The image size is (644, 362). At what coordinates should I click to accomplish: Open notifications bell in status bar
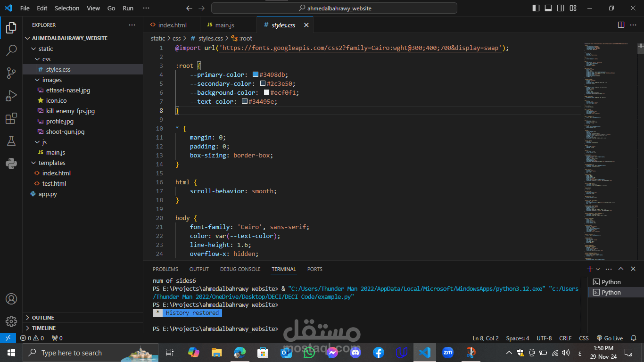click(634, 338)
